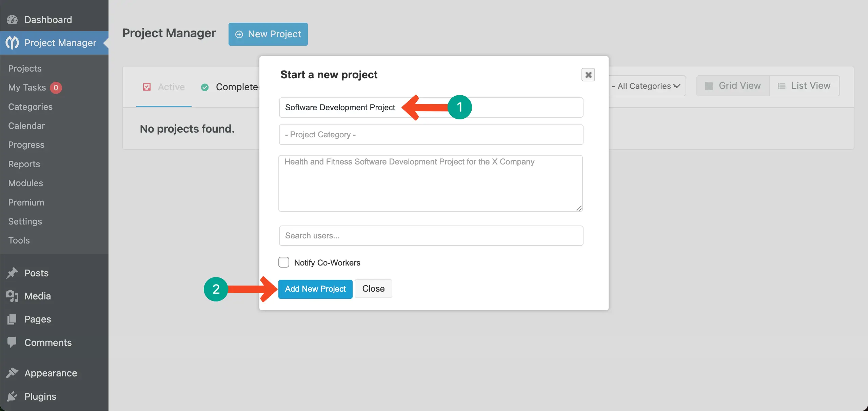Select the Posts pin icon
The height and width of the screenshot is (411, 868).
tap(12, 273)
